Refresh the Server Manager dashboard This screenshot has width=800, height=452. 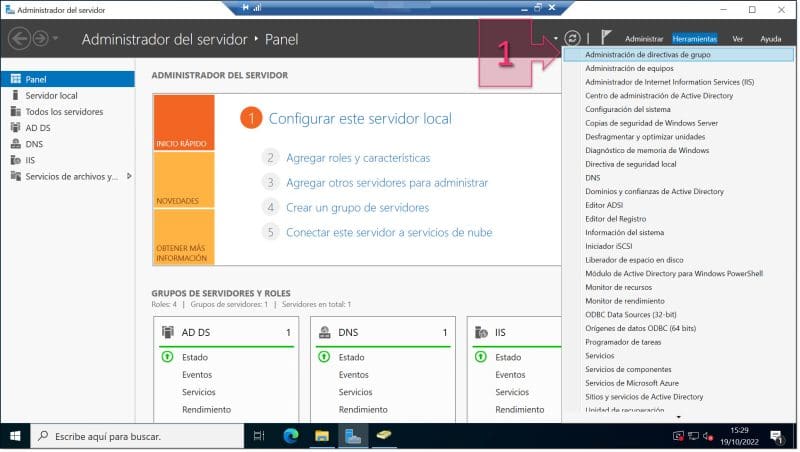tap(572, 38)
